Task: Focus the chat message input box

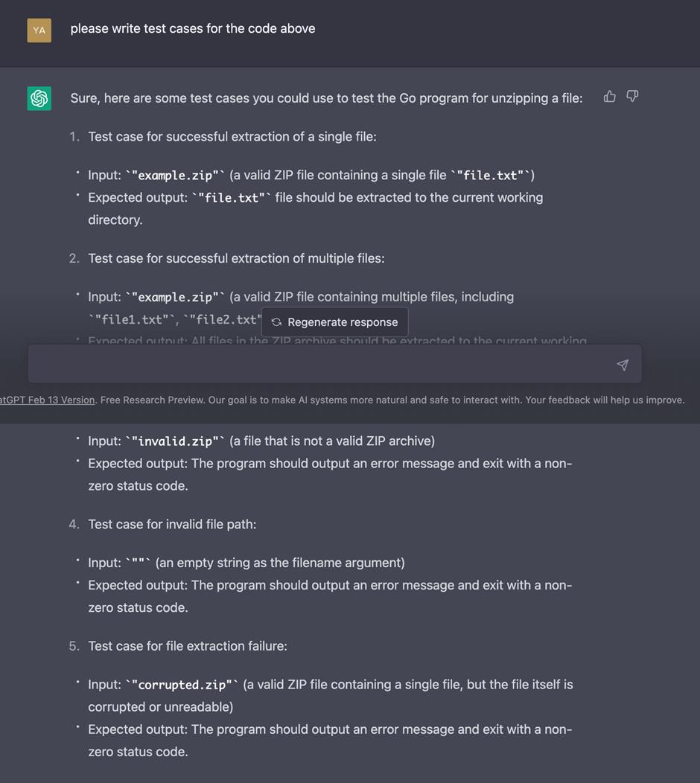Action: click(x=335, y=364)
